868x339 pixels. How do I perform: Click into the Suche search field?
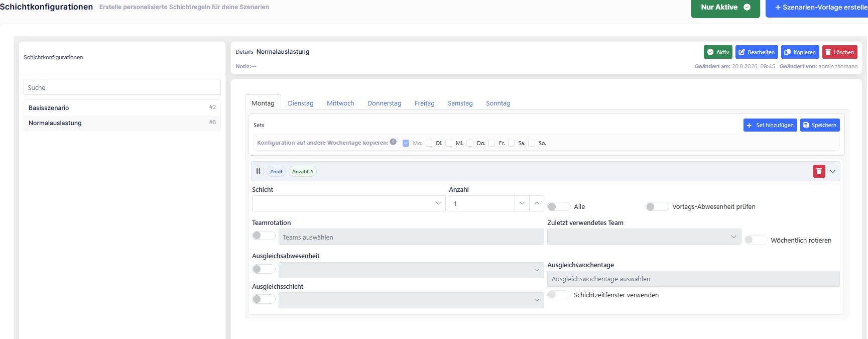coord(122,87)
